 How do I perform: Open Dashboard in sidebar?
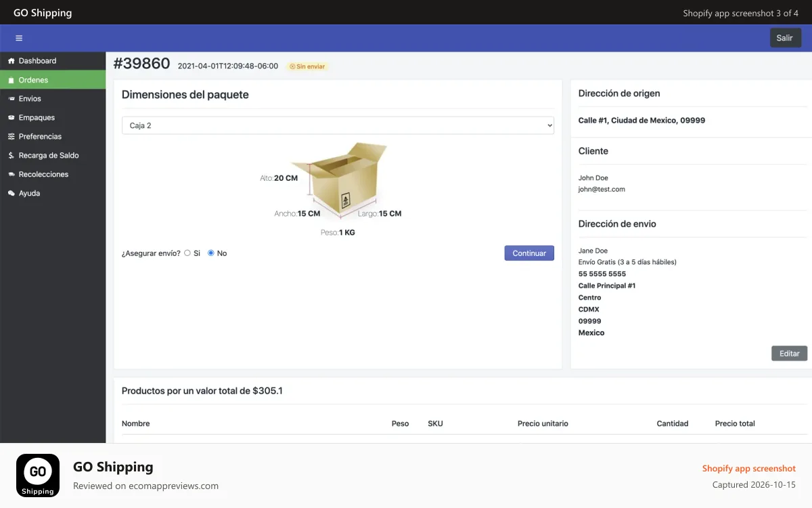(53, 61)
